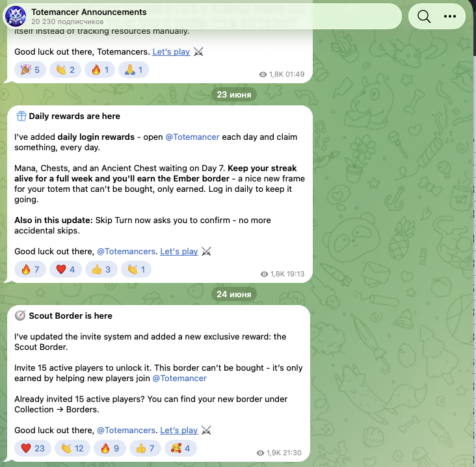Toggle clapping reaction with count 12
Image resolution: width=476 pixels, height=467 pixels.
[72, 448]
